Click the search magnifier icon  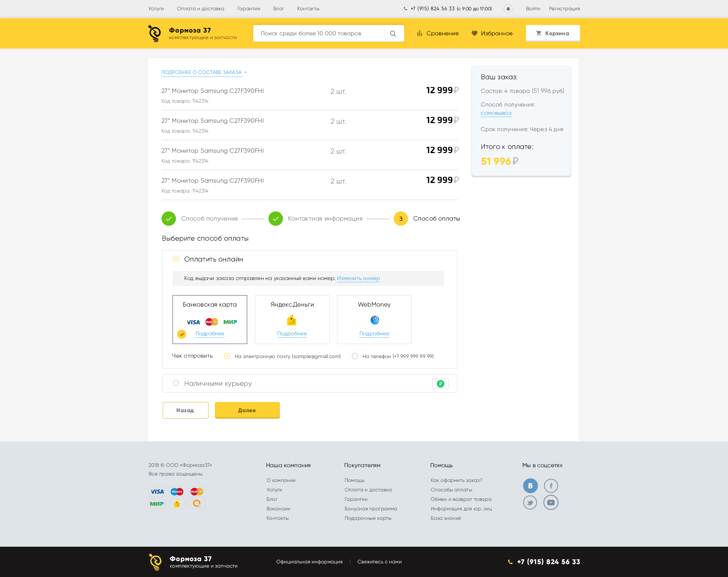tap(393, 34)
